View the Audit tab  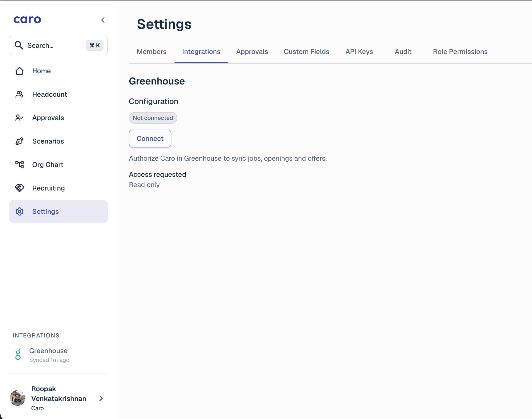point(403,52)
